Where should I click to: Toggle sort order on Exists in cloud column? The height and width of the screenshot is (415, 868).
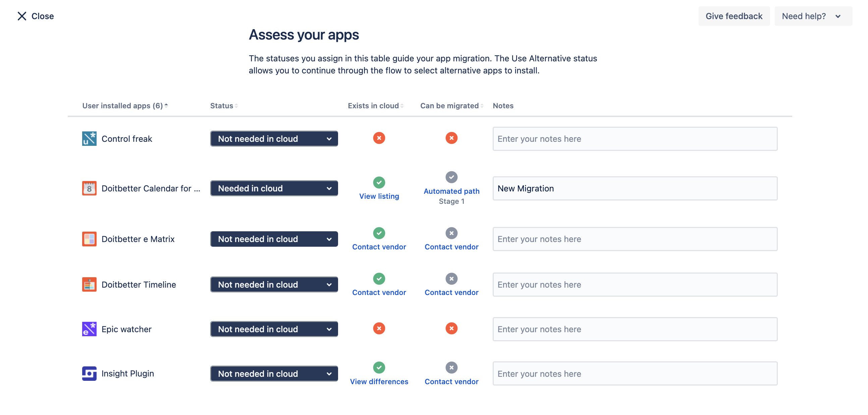402,106
